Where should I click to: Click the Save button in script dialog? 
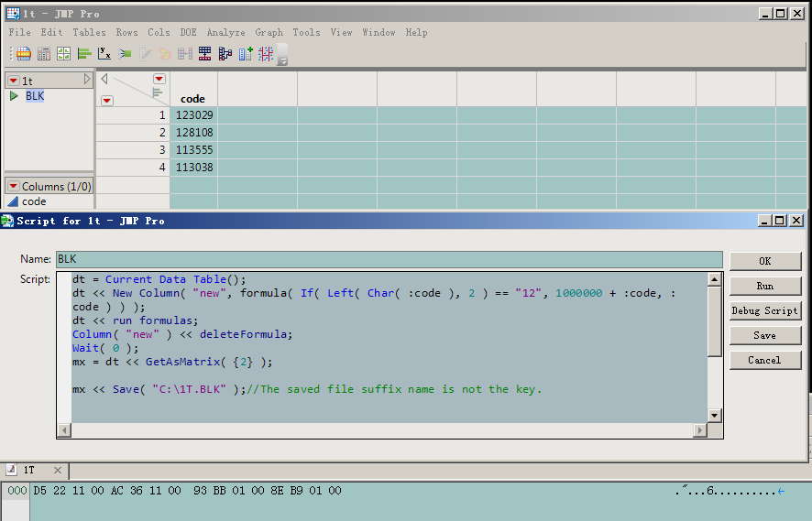(764, 335)
